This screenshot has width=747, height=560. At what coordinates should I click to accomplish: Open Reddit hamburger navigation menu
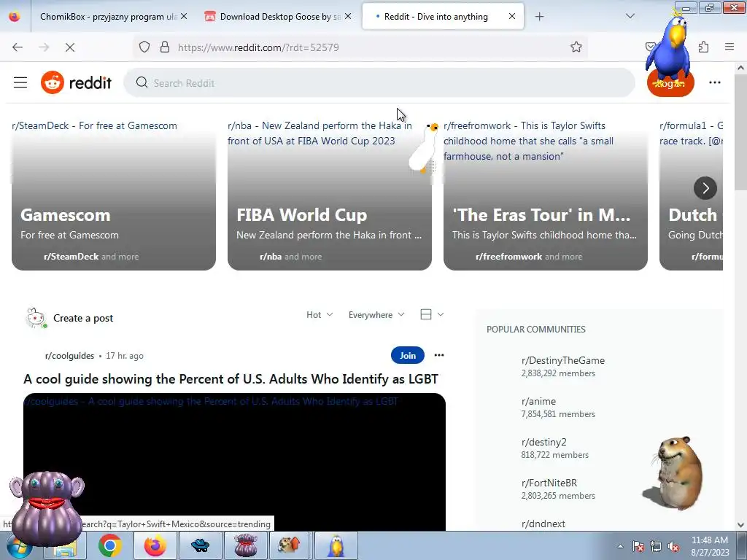tap(20, 83)
